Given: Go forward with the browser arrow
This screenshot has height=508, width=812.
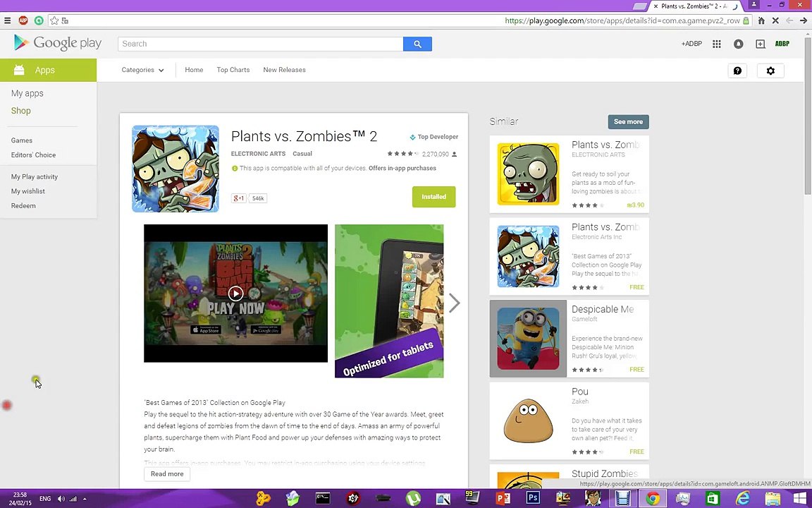Looking at the screenshot, I should [x=804, y=20].
